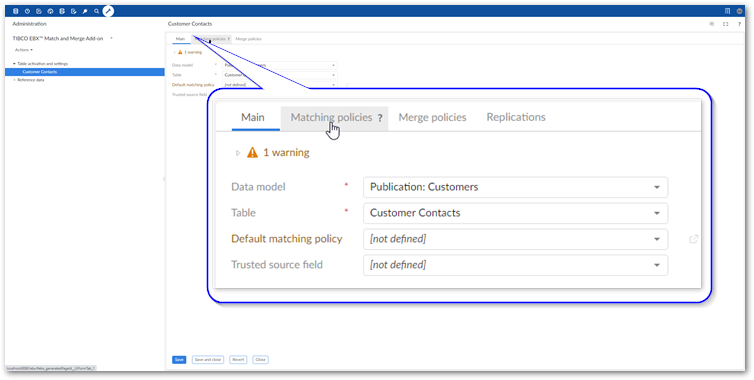Click the Revert button
The image size is (754, 380).
point(238,360)
